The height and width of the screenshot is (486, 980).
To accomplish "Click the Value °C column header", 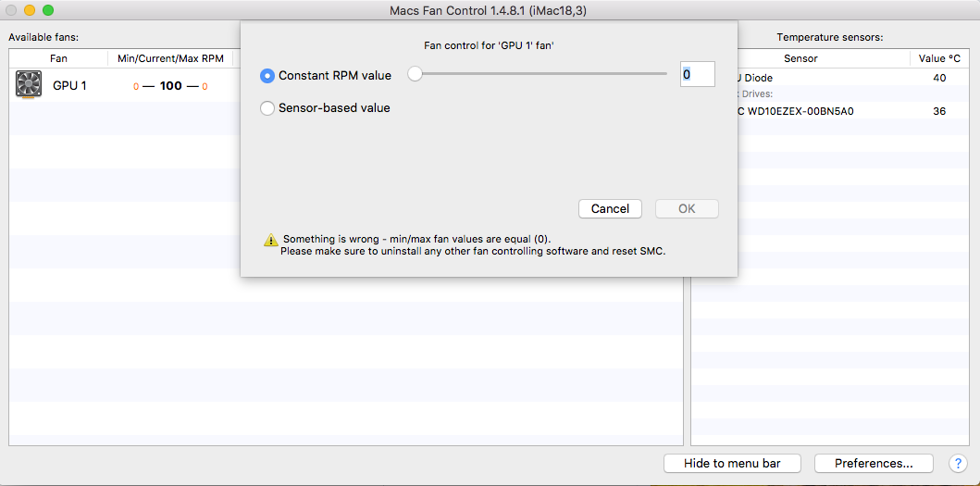I will click(x=939, y=59).
